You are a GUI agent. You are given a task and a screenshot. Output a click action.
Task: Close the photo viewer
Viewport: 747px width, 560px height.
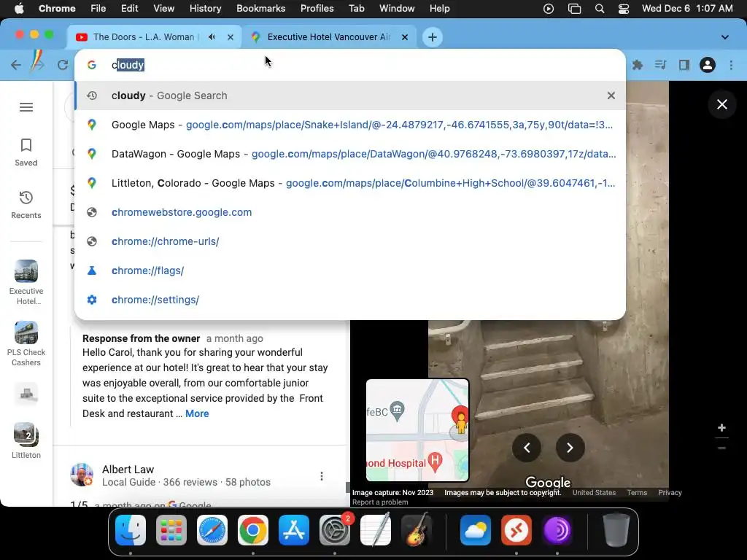click(x=721, y=104)
